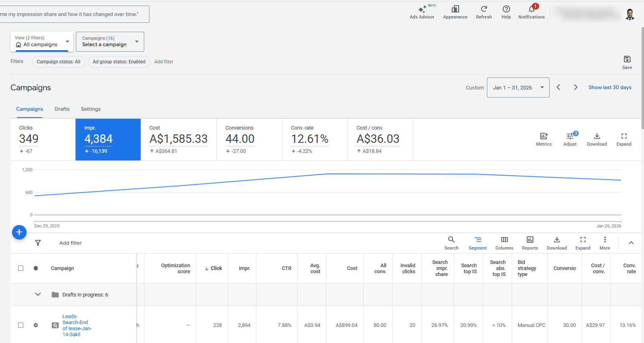Open the Notifications bell
Viewport: 644px width, 343px height.
tap(532, 9)
